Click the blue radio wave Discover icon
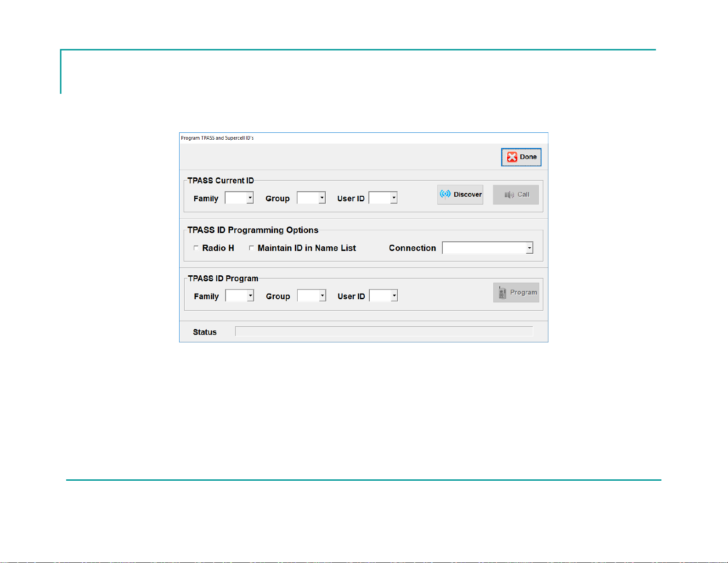The height and width of the screenshot is (563, 728). (x=445, y=194)
